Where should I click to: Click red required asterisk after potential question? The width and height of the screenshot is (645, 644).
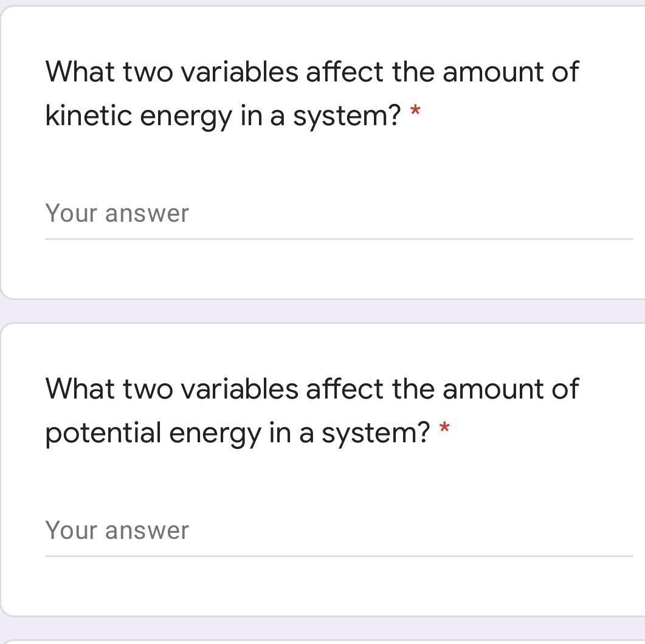click(444, 428)
